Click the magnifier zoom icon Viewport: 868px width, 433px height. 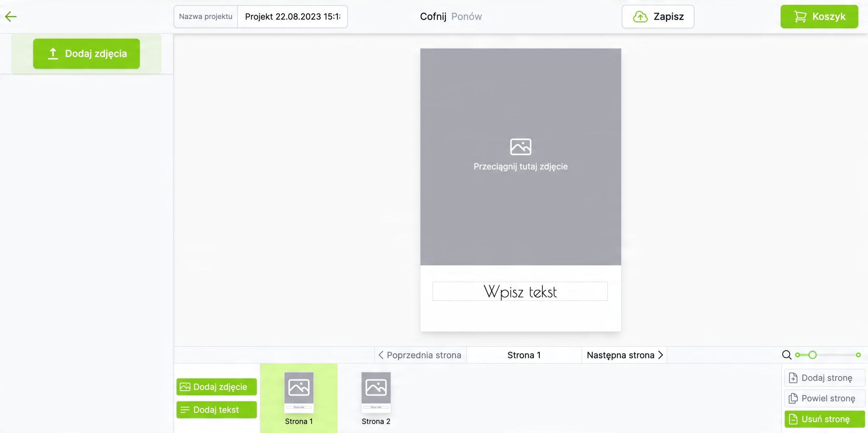pyautogui.click(x=786, y=355)
